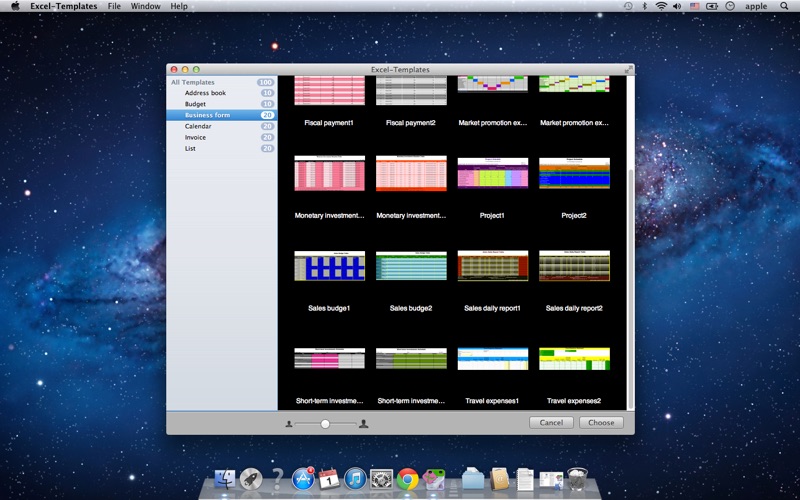Select List category in sidebar
Viewport: 800px width, 500px height.
tap(222, 148)
